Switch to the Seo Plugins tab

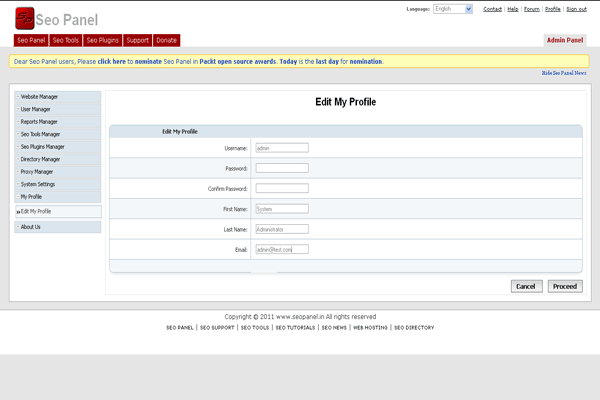pyautogui.click(x=102, y=40)
